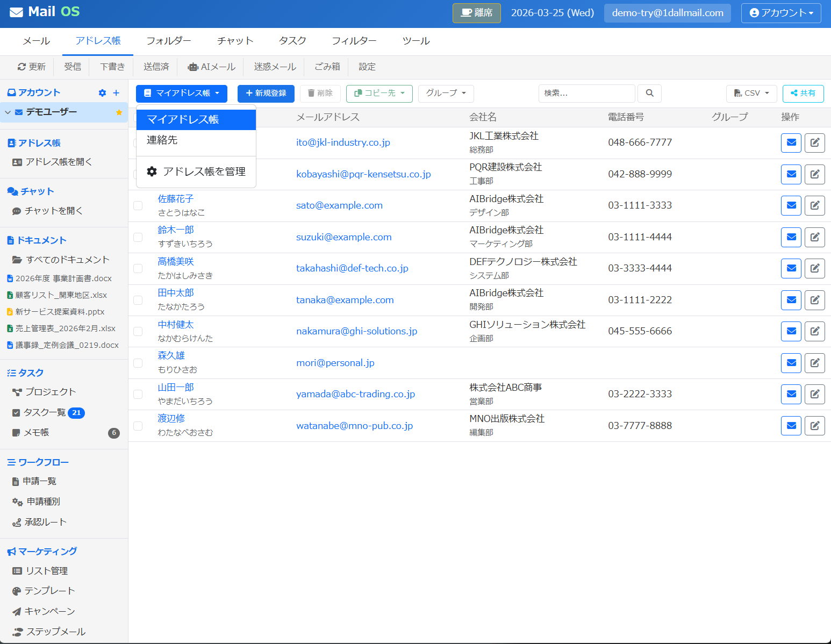831x644 pixels.
Task: Expand the コピー先 dropdown
Action: click(x=379, y=94)
